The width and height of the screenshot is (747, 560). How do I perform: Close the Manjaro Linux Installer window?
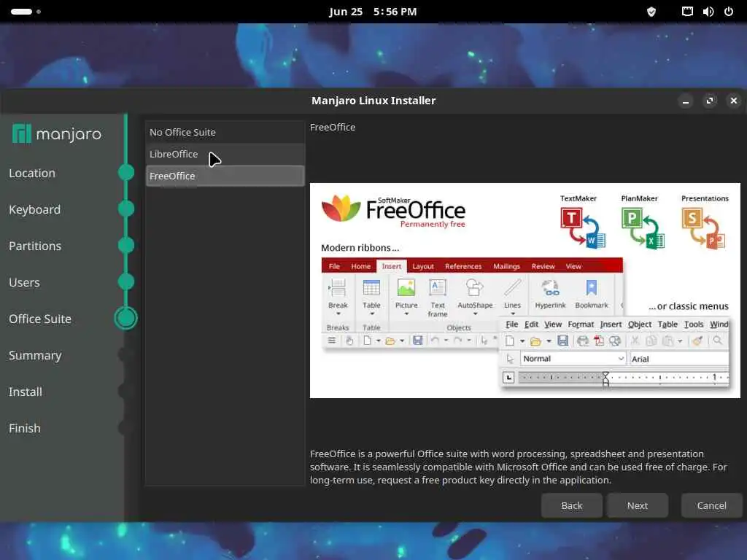(x=734, y=101)
